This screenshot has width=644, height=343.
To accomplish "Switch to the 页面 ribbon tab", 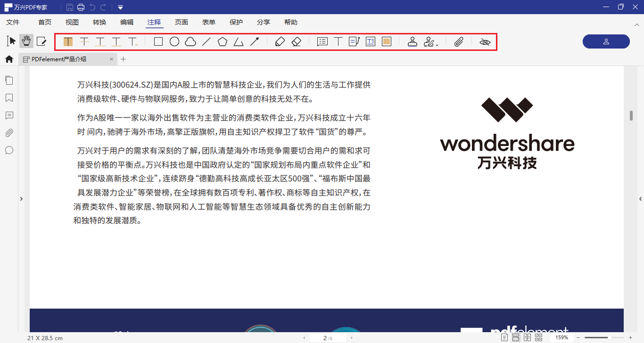I will [182, 22].
